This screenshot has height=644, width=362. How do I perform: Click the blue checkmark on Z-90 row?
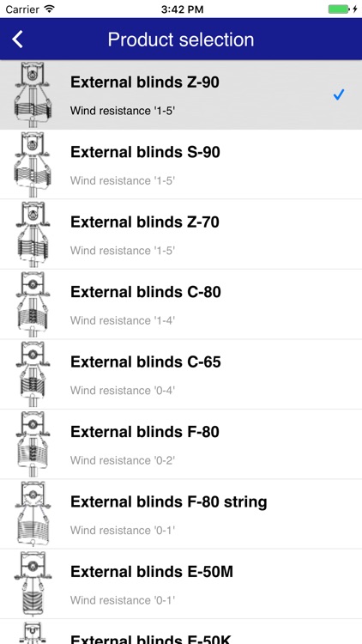pyautogui.click(x=338, y=94)
